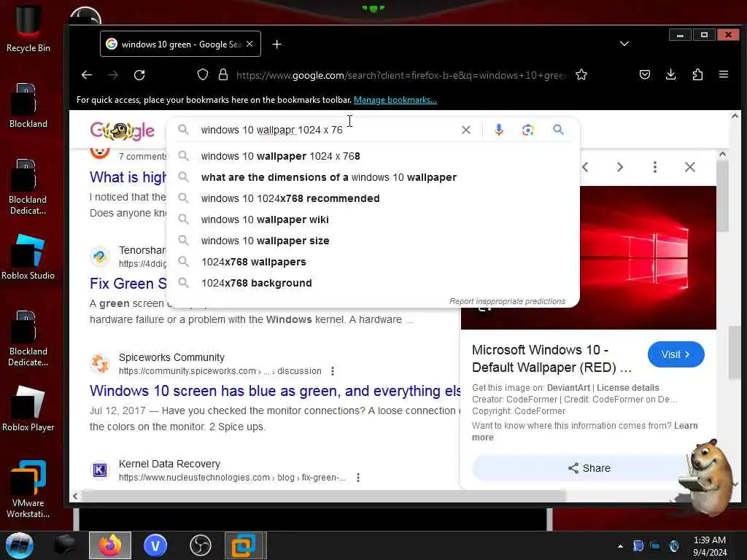Go back with the Firefox back arrow

87,75
